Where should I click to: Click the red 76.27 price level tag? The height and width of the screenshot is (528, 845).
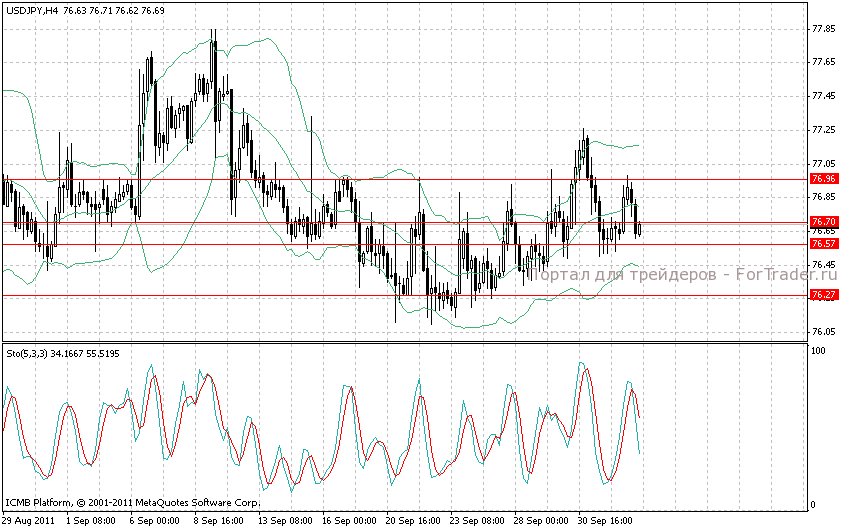824,295
